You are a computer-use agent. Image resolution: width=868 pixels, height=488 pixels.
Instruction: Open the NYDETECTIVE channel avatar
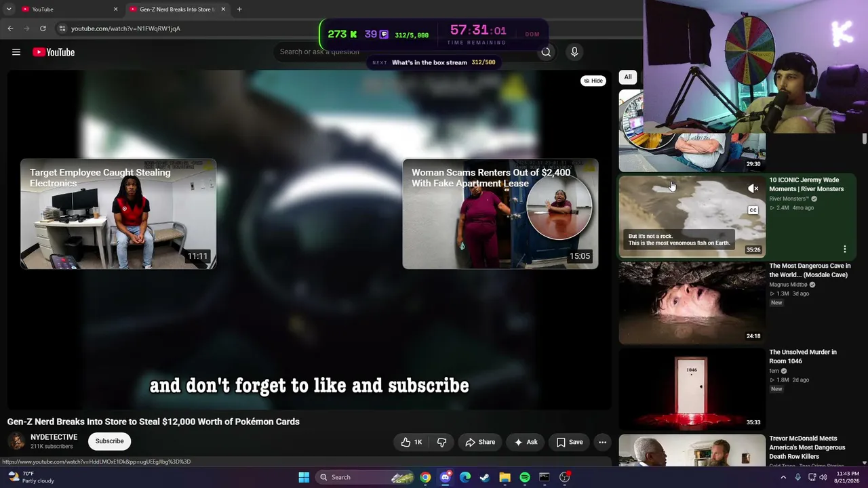pos(16,441)
